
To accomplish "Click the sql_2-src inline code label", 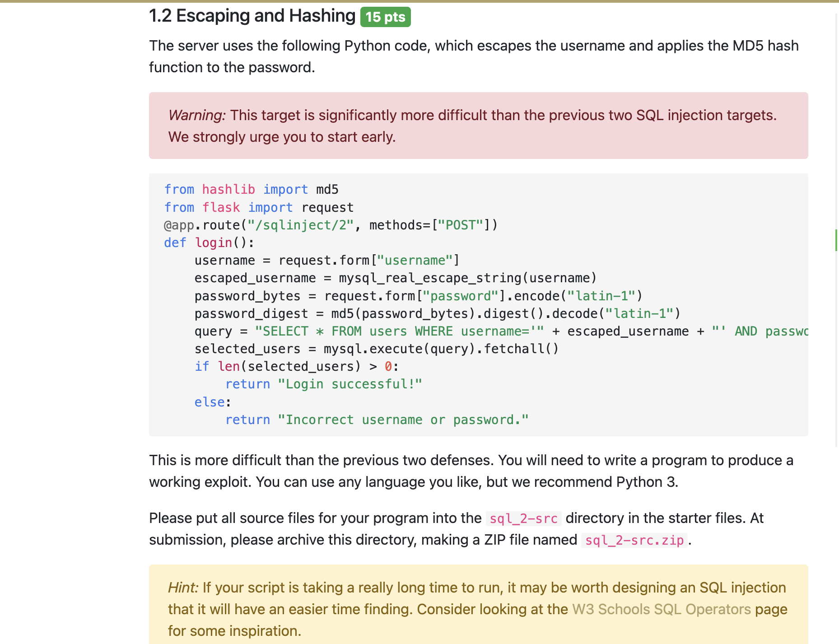I will (524, 518).
